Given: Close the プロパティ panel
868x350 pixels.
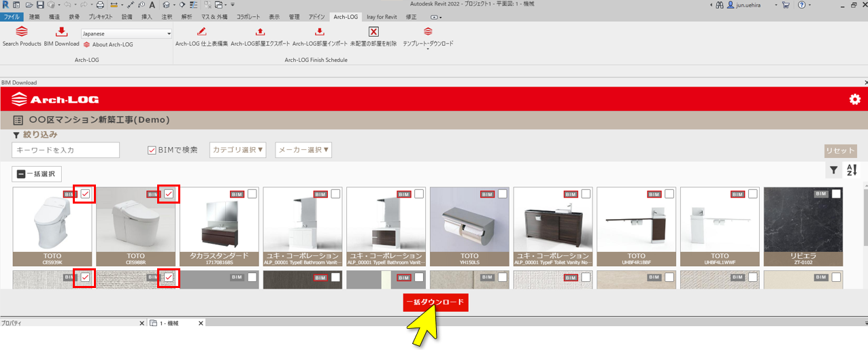Looking at the screenshot, I should coord(141,323).
